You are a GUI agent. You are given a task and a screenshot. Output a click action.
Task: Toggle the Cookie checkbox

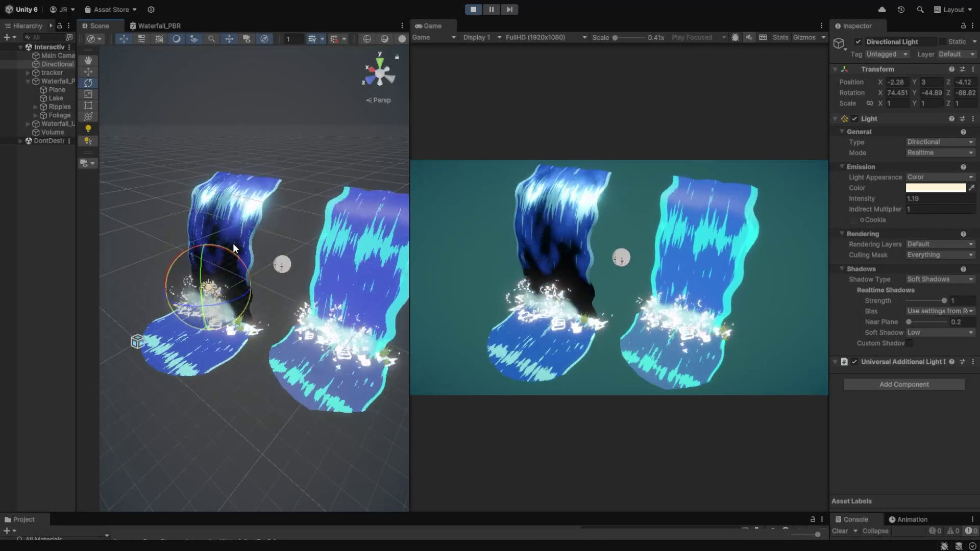(x=853, y=220)
